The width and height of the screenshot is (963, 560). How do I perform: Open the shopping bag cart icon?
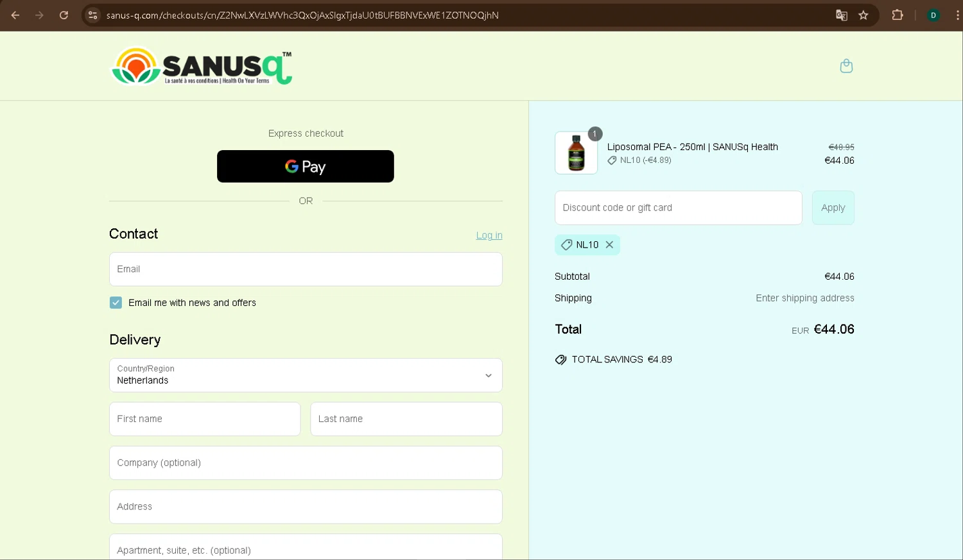click(x=846, y=66)
